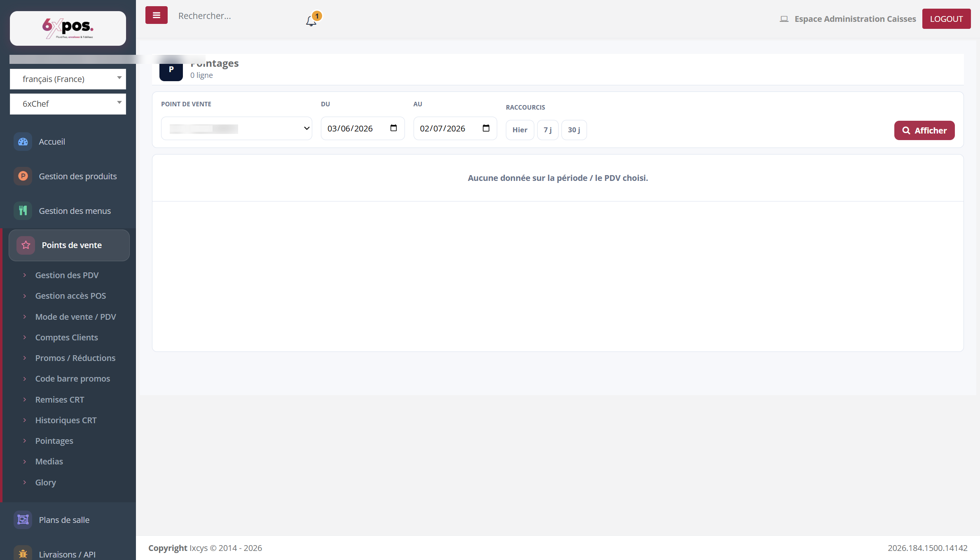Click the LOGOUT button

(946, 19)
